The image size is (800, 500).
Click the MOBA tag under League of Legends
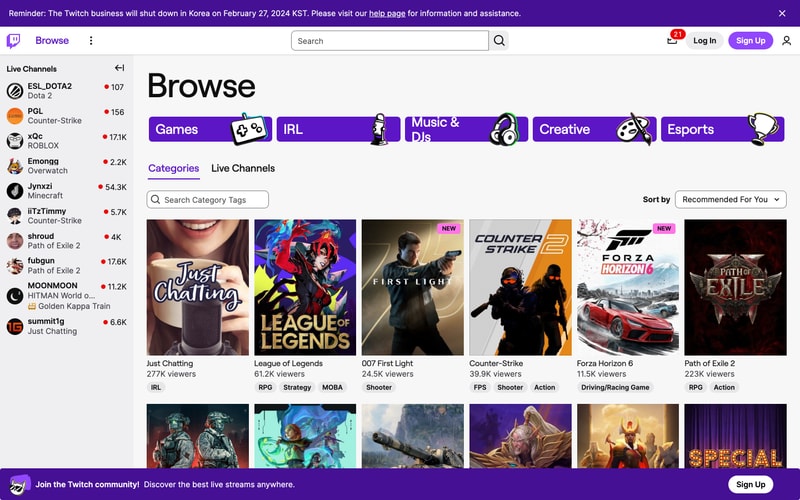(x=332, y=387)
